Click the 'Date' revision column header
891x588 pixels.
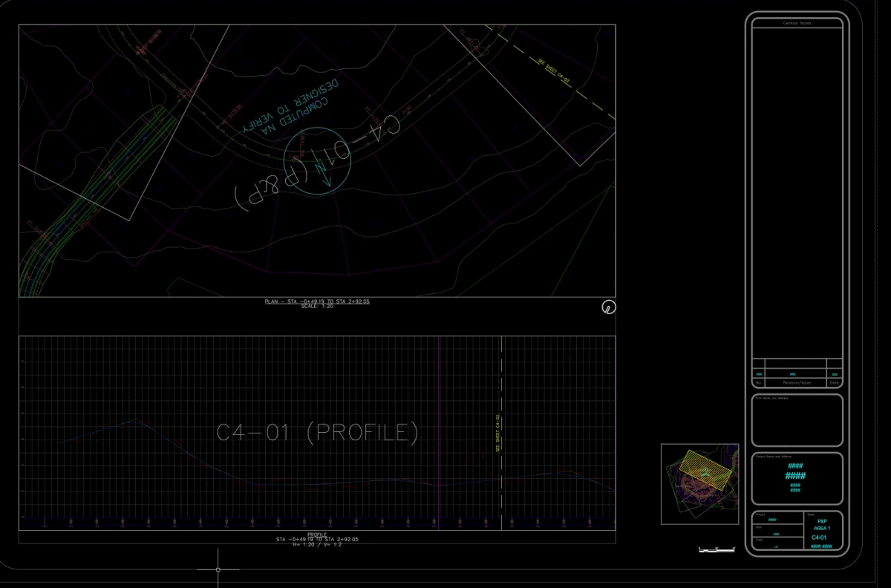point(835,383)
